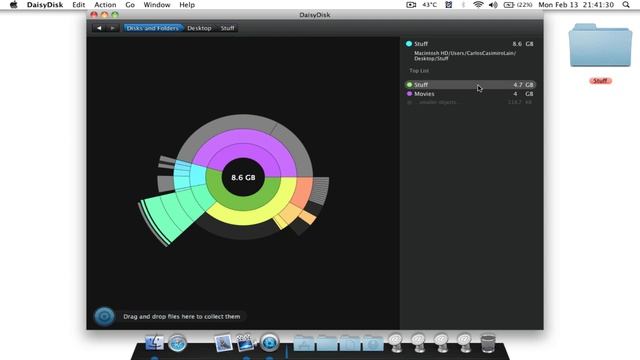This screenshot has width=640, height=360.
Task: Click the screen recording camera menu icon
Action: (x=411, y=5)
